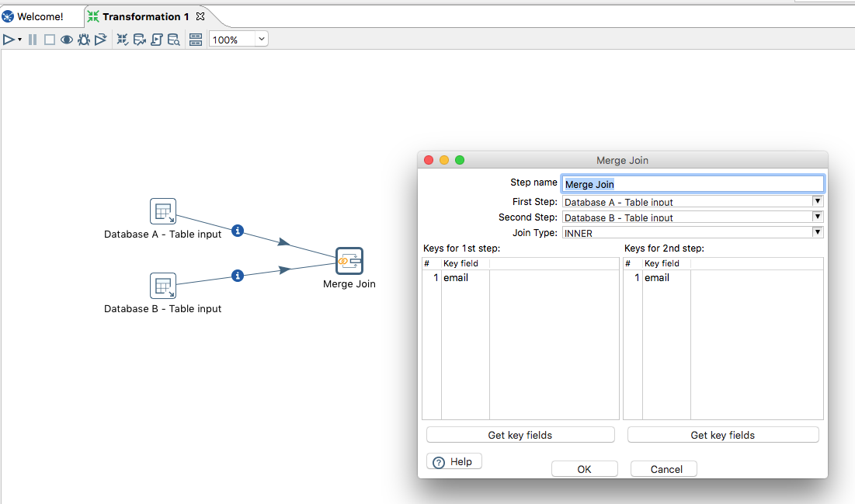The width and height of the screenshot is (855, 504).
Task: Get key fields for the 2nd step
Action: coord(723,435)
